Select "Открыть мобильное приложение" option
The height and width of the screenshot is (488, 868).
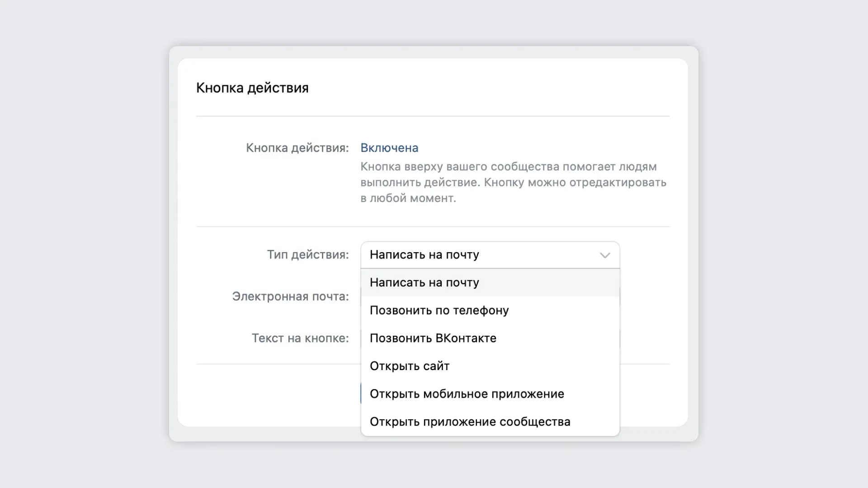(x=467, y=394)
